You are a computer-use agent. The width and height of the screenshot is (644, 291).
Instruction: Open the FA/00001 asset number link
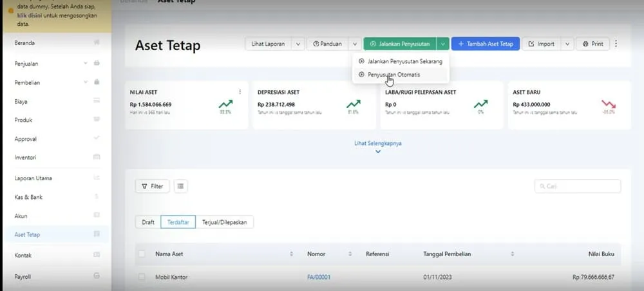pos(318,277)
